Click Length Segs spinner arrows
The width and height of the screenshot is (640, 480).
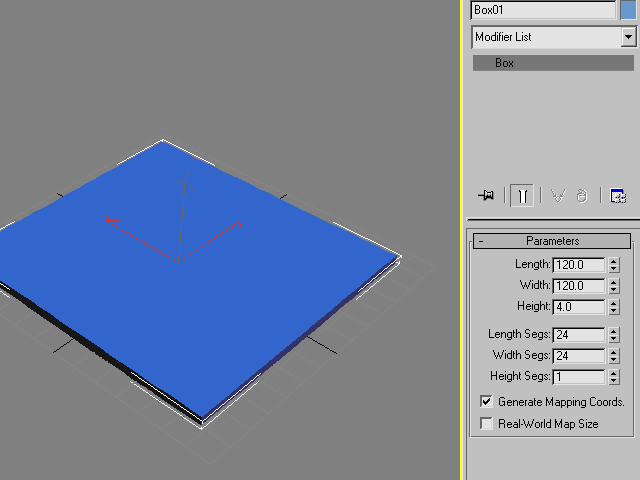613,335
